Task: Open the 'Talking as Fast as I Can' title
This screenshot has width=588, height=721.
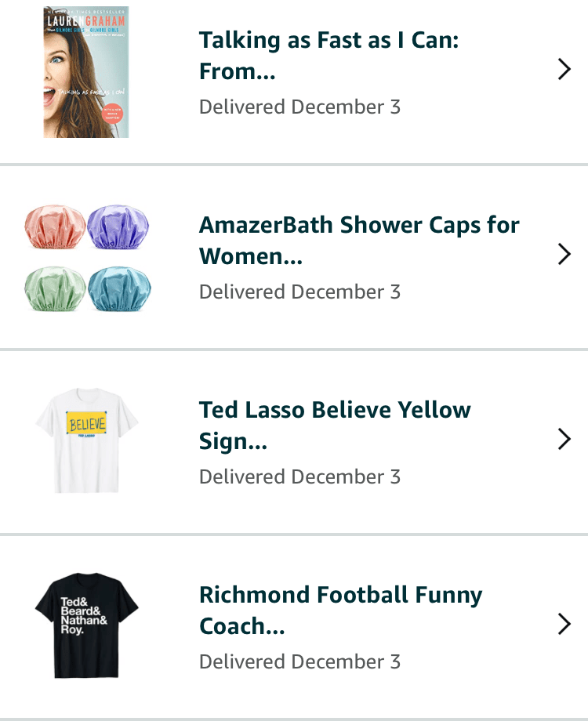Action: point(328,55)
